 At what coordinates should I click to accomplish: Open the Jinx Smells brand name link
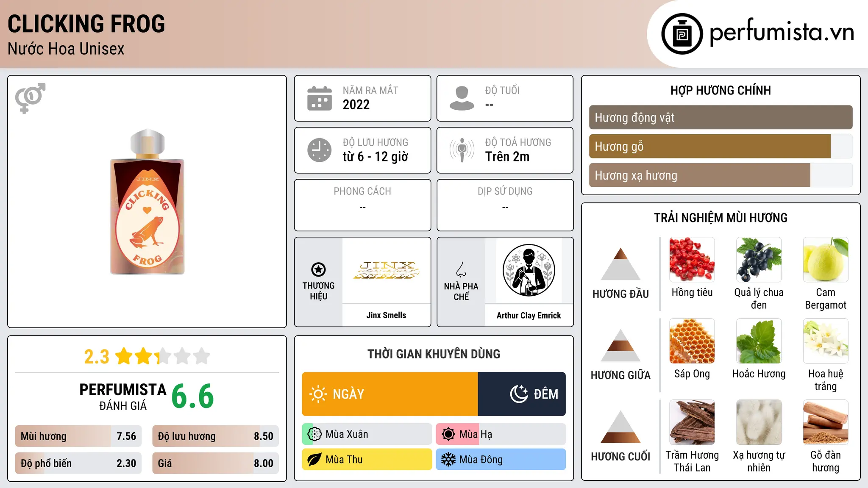(386, 315)
